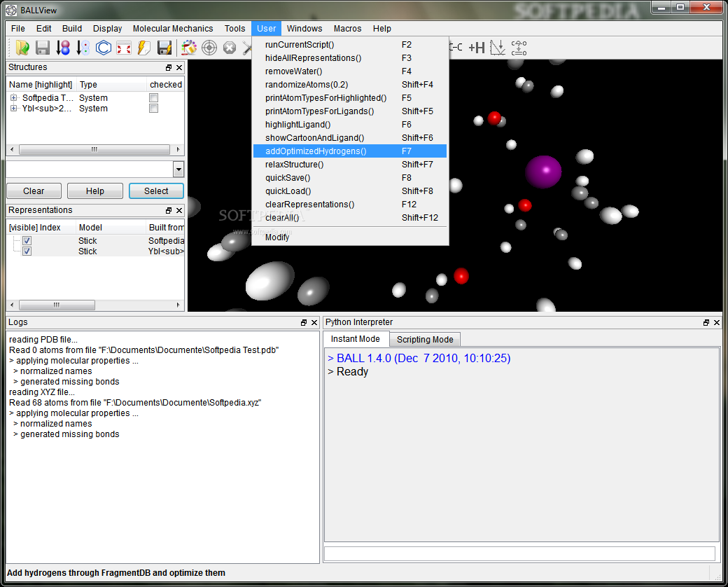Close the Python Interpreter panel
This screenshot has width=728, height=587.
(x=717, y=322)
